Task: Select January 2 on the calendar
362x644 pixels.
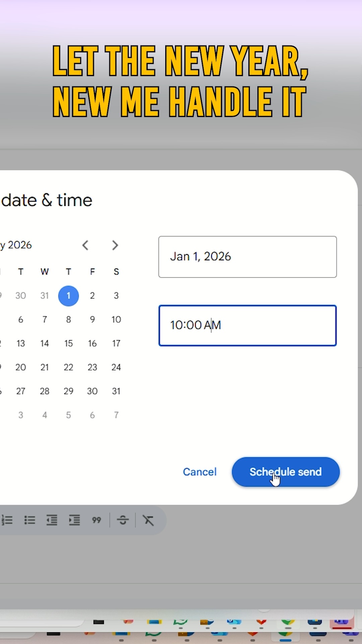Action: tap(92, 296)
